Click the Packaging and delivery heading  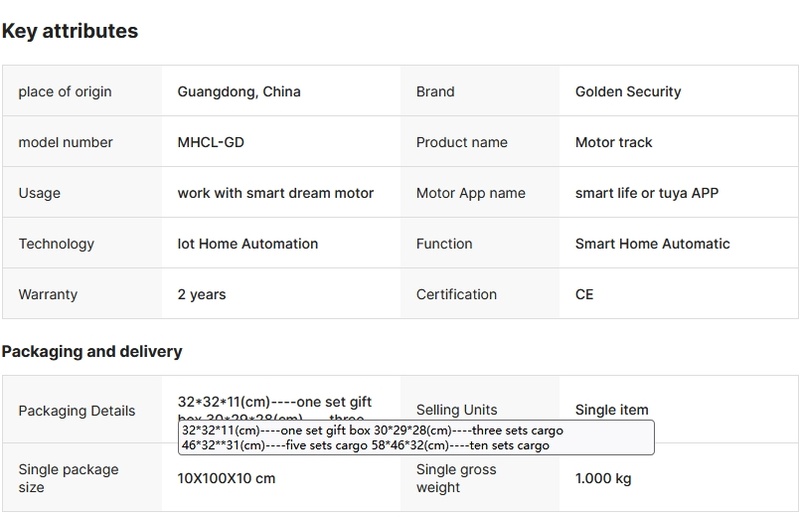(x=92, y=351)
